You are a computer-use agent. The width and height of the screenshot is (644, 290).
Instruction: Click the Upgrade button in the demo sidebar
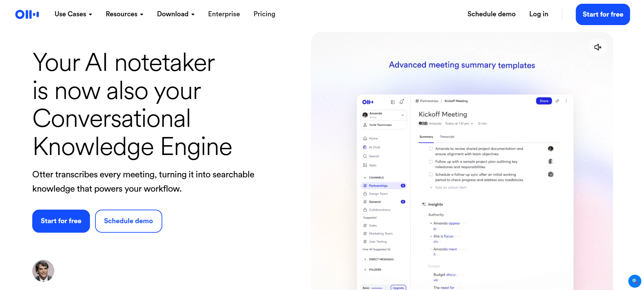tap(398, 288)
